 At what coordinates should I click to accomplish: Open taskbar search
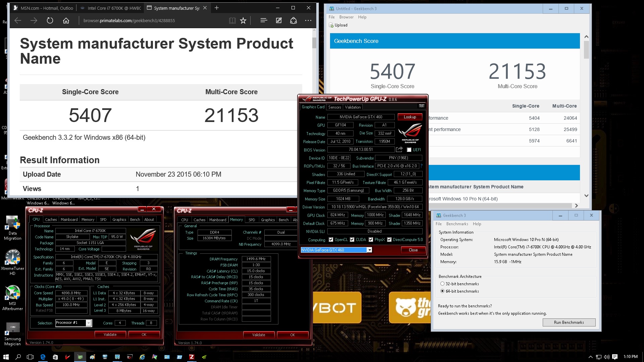pyautogui.click(x=18, y=357)
